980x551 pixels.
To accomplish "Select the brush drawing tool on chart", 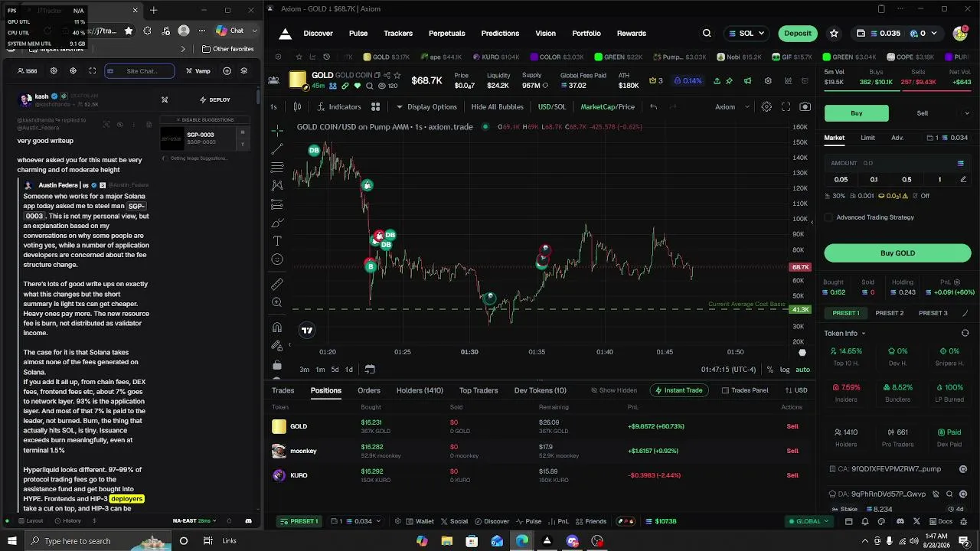I will 277,223.
